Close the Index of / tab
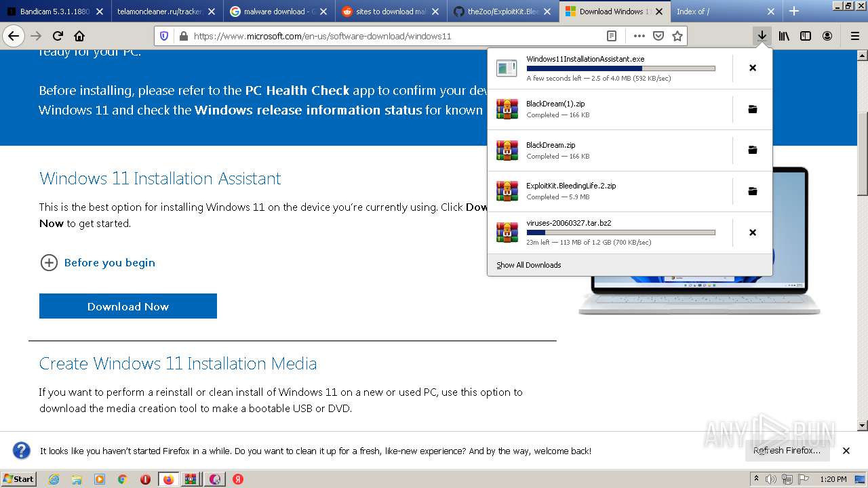868x488 pixels. [x=771, y=12]
